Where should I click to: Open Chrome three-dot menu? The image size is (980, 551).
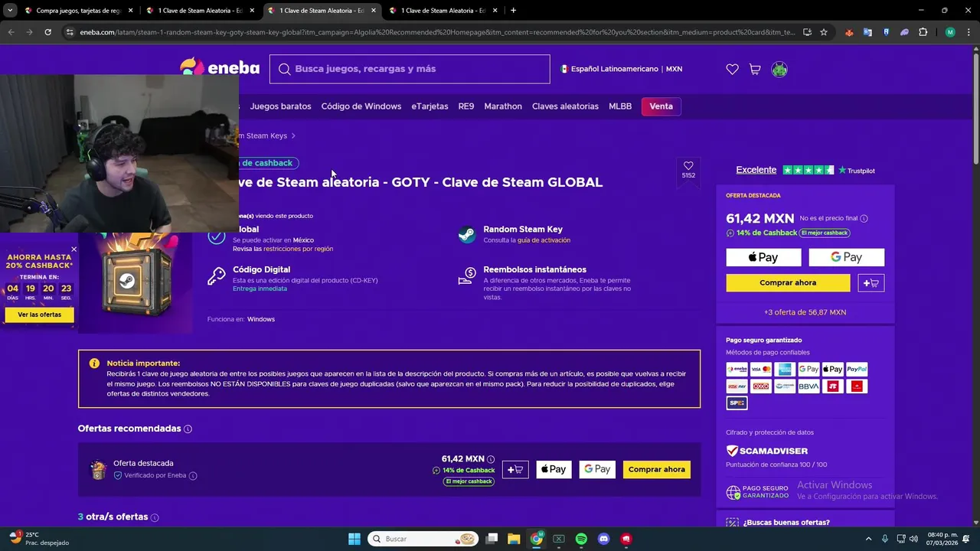tap(969, 32)
